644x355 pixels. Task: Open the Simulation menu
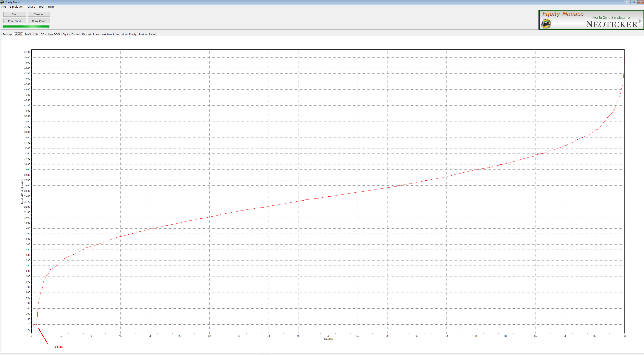[x=16, y=7]
